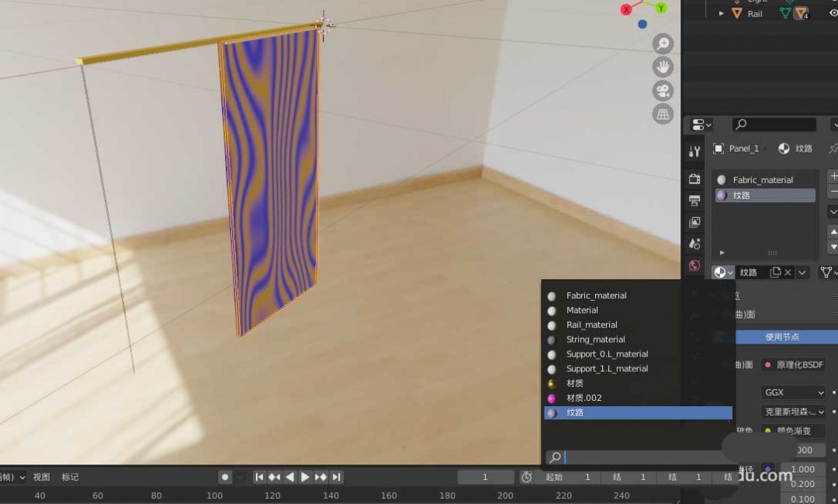The width and height of the screenshot is (838, 504).
Task: Expand the Rail item in the outliner
Action: click(x=720, y=13)
